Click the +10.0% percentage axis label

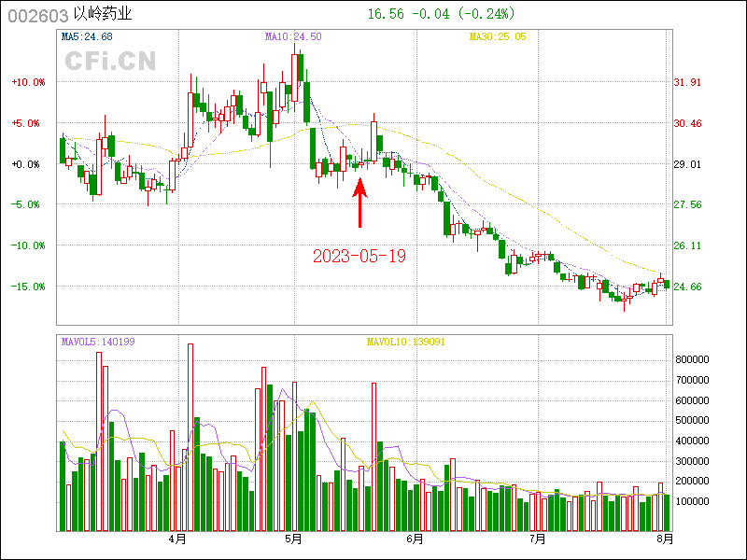[28, 82]
